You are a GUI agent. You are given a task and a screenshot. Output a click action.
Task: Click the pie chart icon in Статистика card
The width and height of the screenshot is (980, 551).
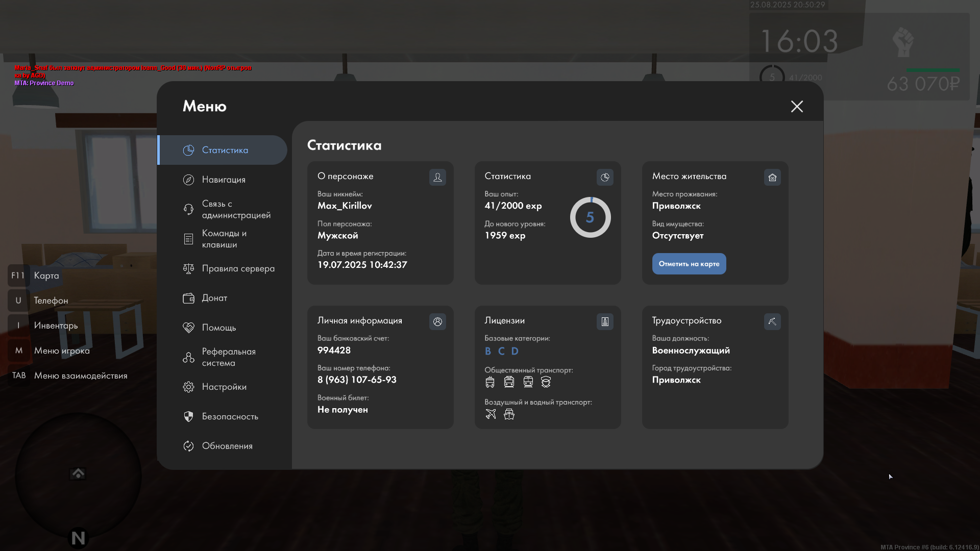tap(605, 177)
